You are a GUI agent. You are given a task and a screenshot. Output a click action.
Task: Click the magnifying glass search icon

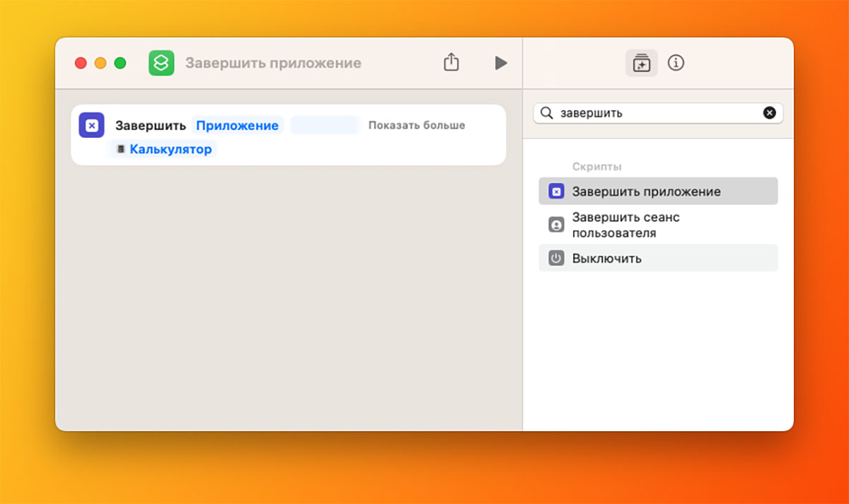tap(546, 113)
